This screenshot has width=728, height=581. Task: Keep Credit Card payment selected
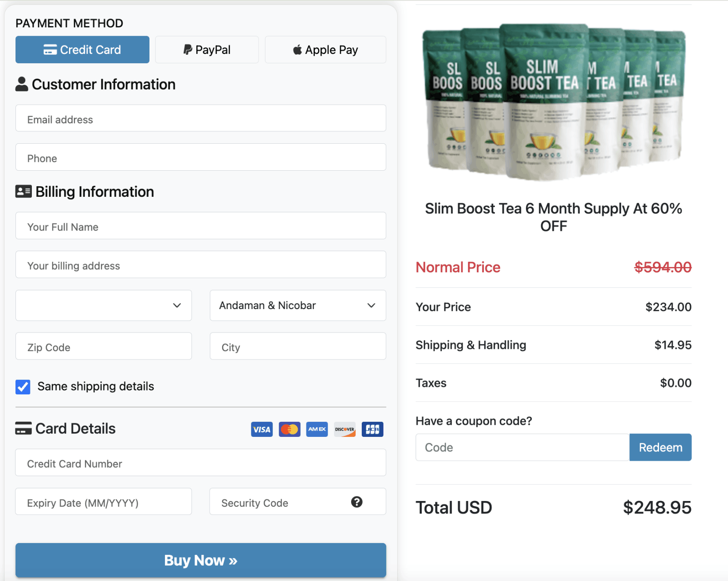(x=82, y=50)
